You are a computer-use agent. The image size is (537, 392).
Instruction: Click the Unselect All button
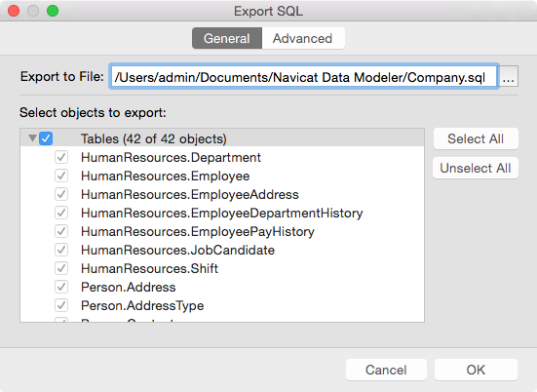pyautogui.click(x=476, y=168)
